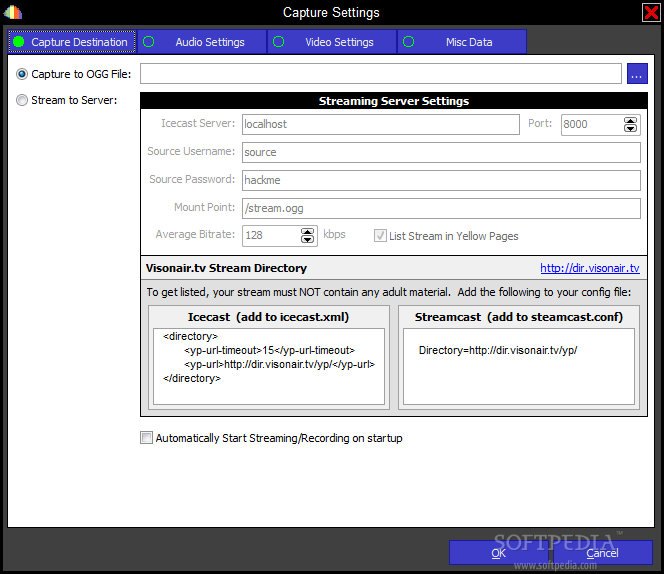
Task: Click the green indicator on Video Settings tab
Action: (279, 42)
